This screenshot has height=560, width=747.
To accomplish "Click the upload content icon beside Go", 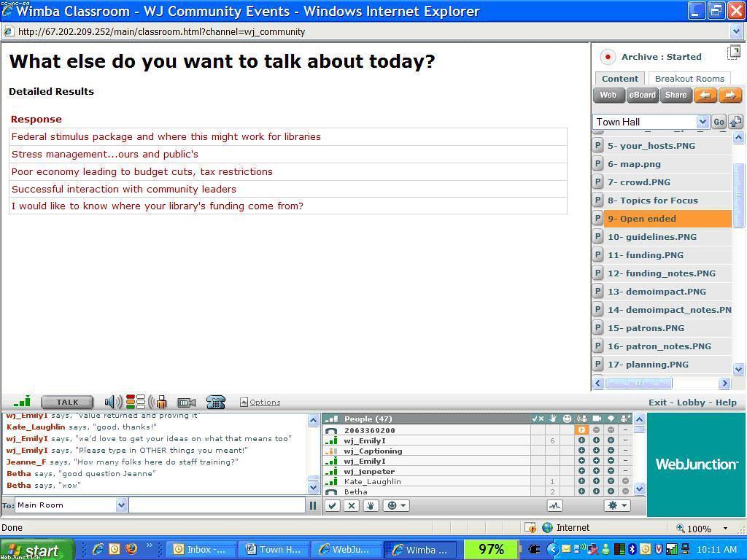I will click(735, 122).
